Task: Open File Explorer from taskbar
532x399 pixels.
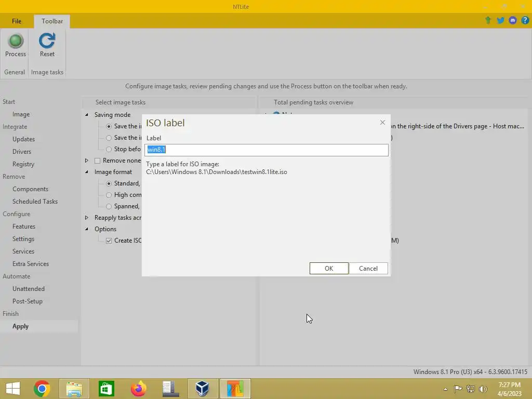Action: [x=74, y=389]
